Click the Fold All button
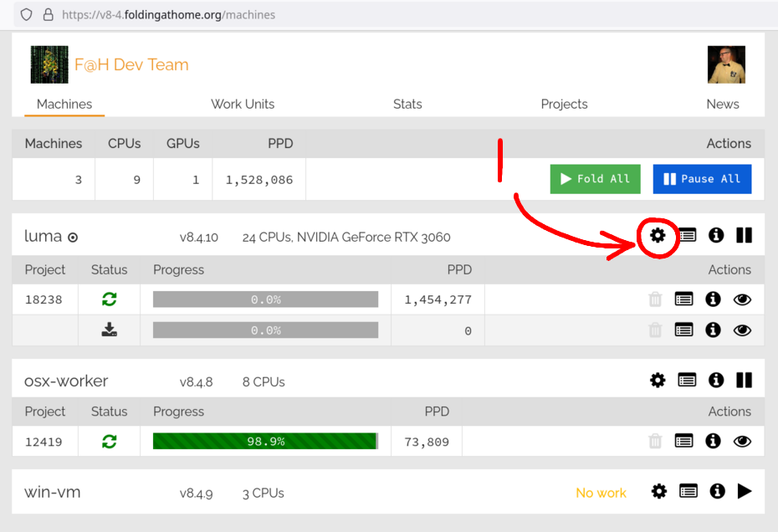 pyautogui.click(x=595, y=179)
